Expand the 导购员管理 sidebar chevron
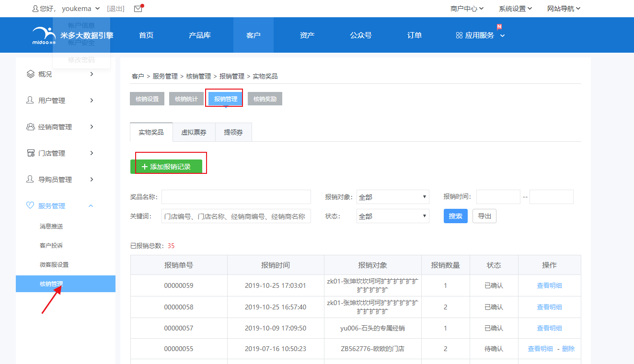 tap(92, 180)
